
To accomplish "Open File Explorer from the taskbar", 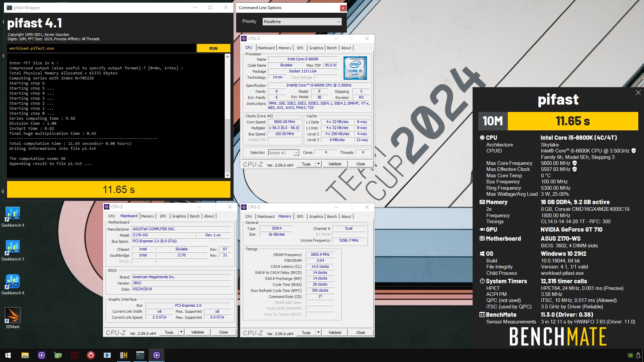I will coord(25,355).
